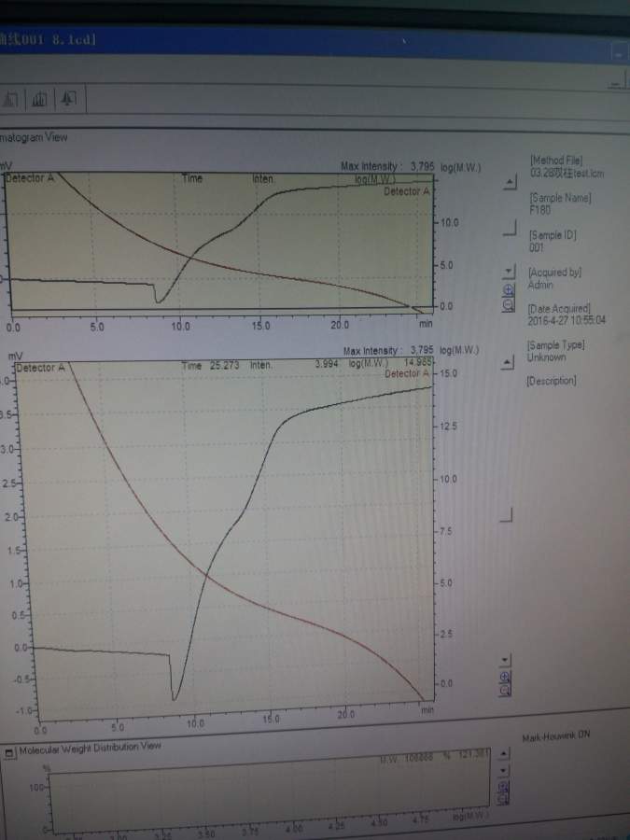Click the dark peak-shaped toolbar icon
This screenshot has height=840, width=630.
pos(68,99)
